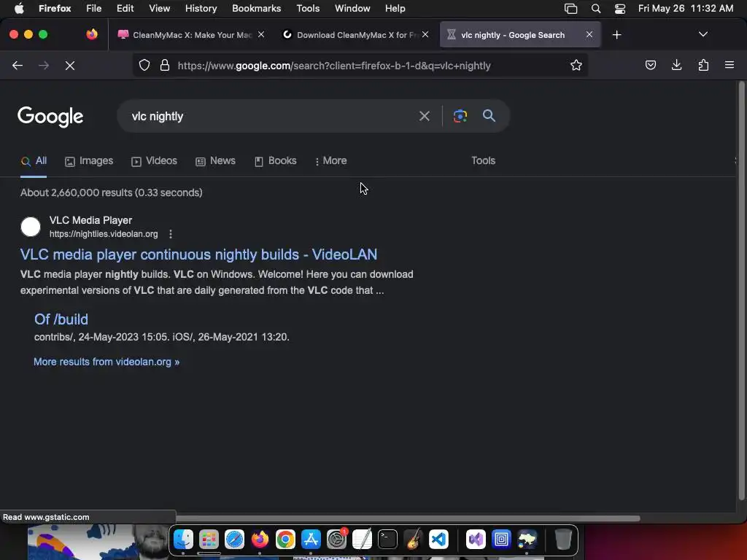This screenshot has width=747, height=560.
Task: Switch to News results
Action: [215, 161]
